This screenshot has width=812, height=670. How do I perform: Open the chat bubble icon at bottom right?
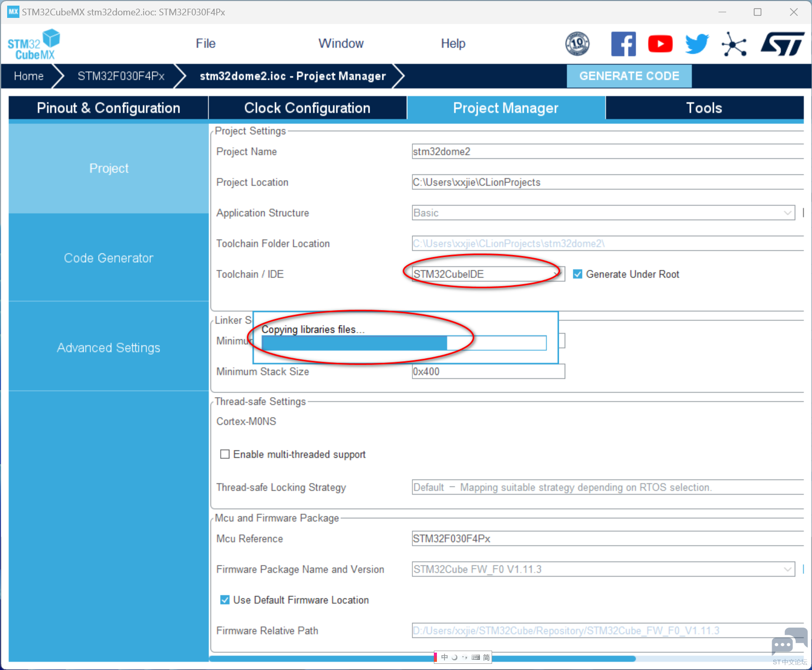(x=790, y=640)
